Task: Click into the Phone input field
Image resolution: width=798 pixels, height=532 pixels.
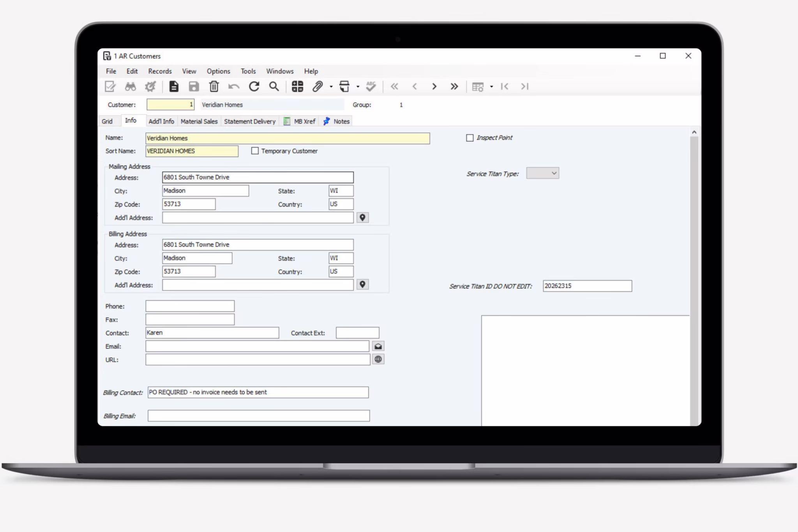Action: coord(190,306)
